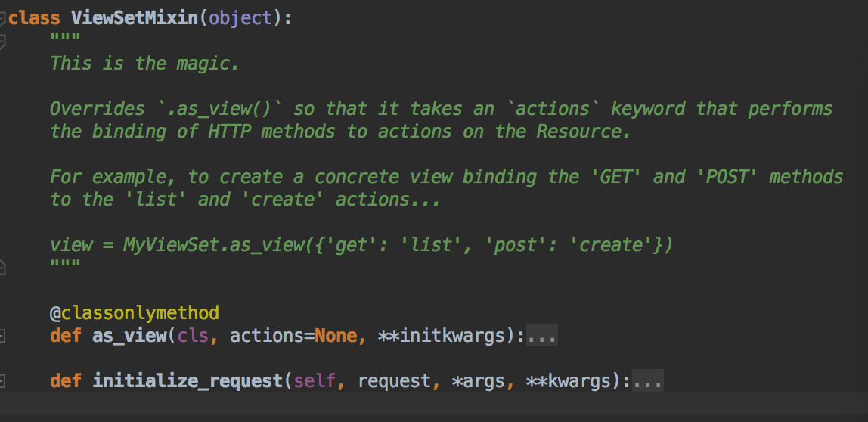This screenshot has height=422, width=868.
Task: Click the cls parameter in as_view
Action: (x=194, y=336)
